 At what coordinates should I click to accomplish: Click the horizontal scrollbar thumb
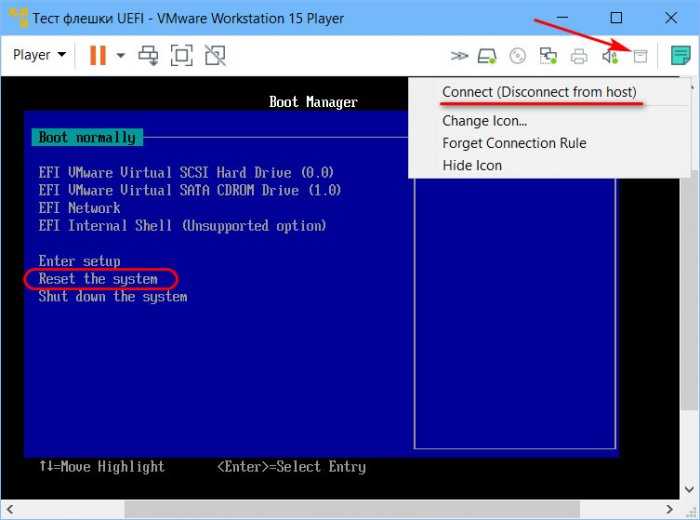(352, 509)
